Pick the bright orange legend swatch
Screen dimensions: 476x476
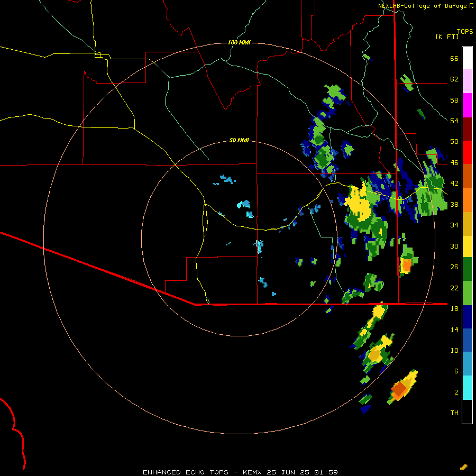(x=467, y=200)
